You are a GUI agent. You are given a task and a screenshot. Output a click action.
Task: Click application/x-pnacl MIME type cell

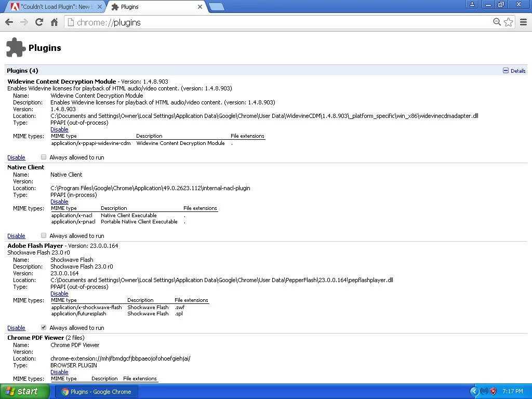(x=73, y=221)
